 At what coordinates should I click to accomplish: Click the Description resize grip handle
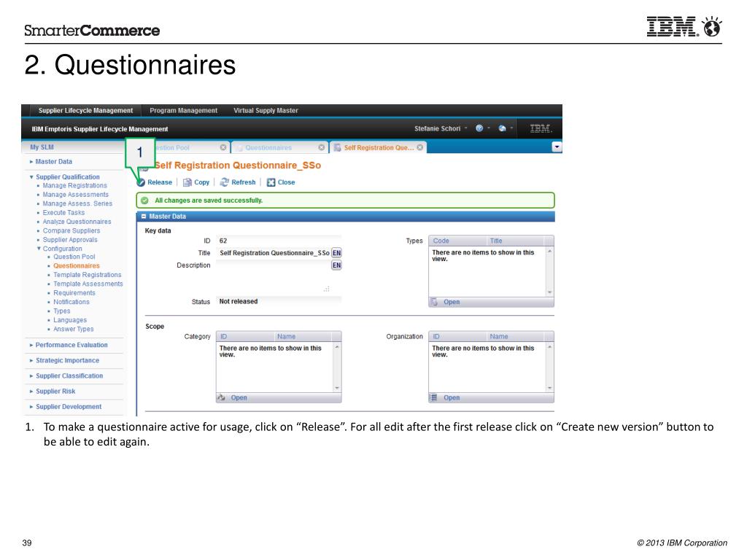(x=326, y=289)
